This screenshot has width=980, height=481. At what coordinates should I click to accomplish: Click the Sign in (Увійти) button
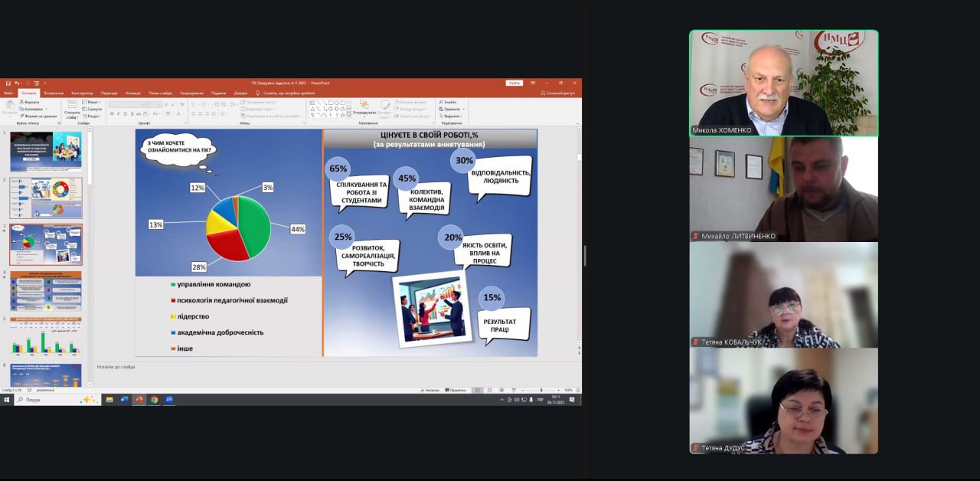(514, 83)
